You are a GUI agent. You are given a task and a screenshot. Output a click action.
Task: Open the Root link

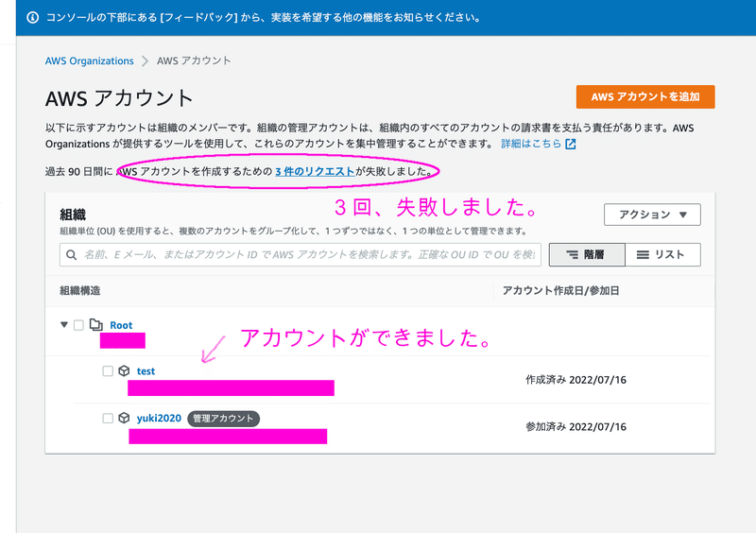(x=121, y=326)
